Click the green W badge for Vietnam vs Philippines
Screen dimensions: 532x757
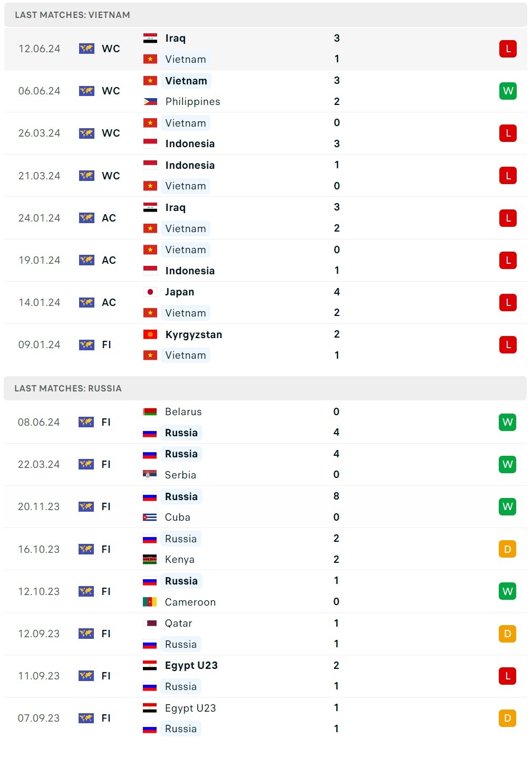[x=508, y=91]
